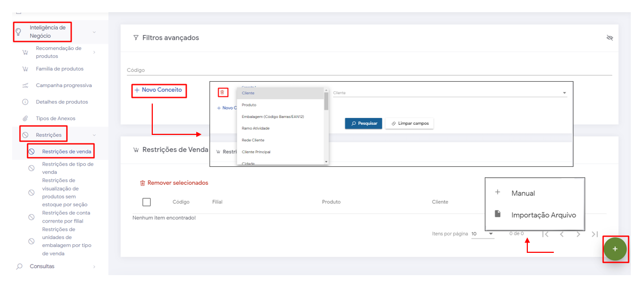Click the info icon for Detalhes de produtos
The image size is (644, 290).
[25, 102]
